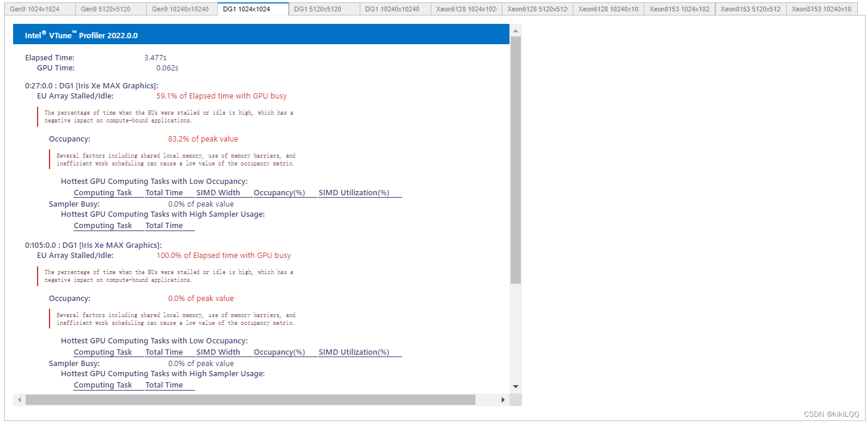868x424 pixels.
Task: Switch to the Xeon8153 10240x10240 tab
Action: [x=821, y=9]
